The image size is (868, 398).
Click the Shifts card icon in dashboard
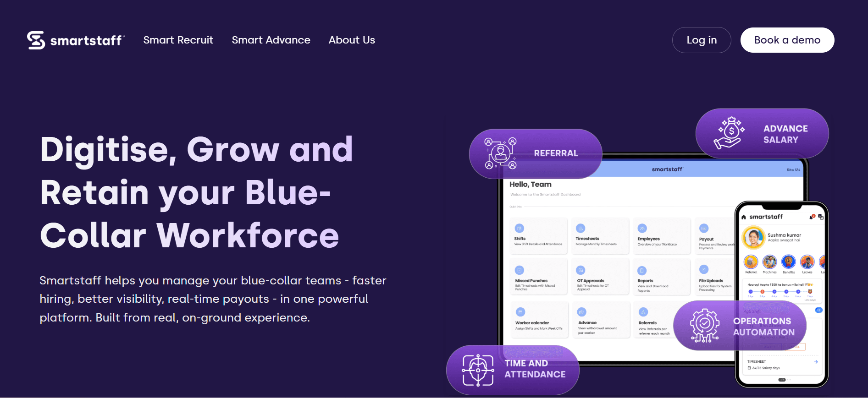[520, 228]
